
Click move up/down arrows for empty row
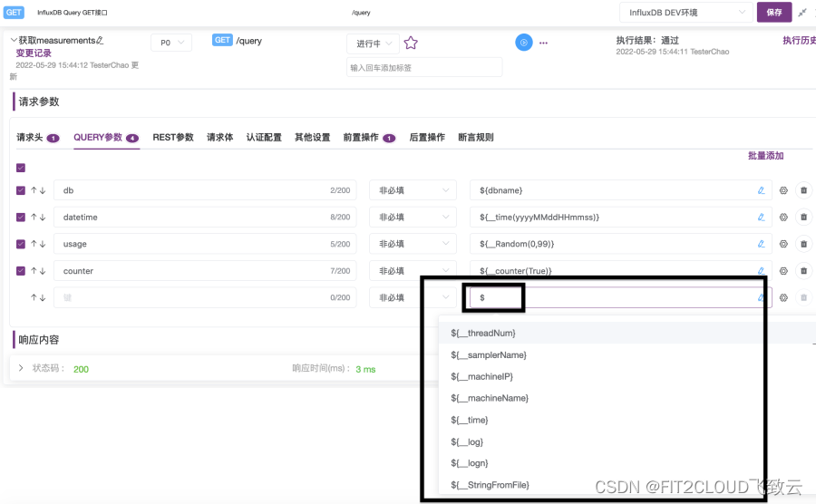(x=38, y=297)
